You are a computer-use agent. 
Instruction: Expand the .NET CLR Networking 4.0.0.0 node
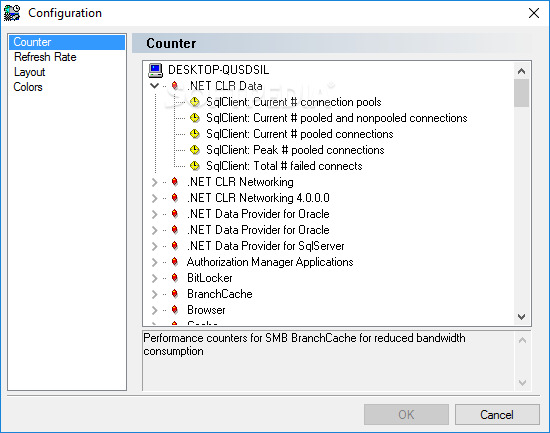tap(154, 198)
